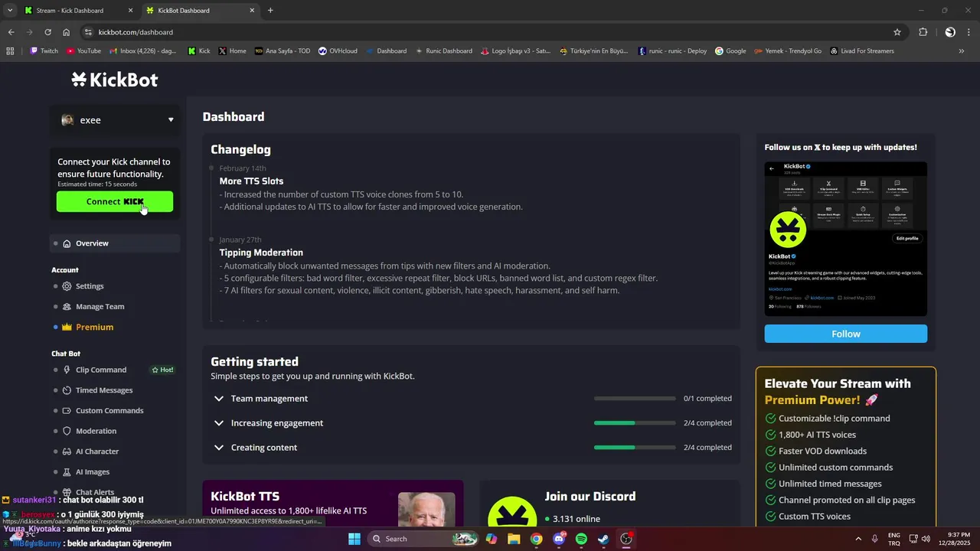This screenshot has width=980, height=551.
Task: Open AI Images sidebar icon
Action: pos(67,472)
